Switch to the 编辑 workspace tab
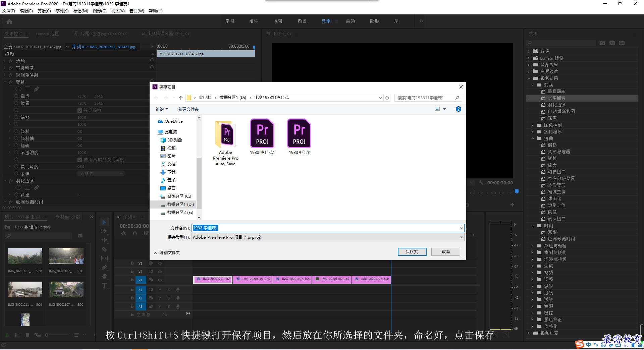 (x=278, y=21)
